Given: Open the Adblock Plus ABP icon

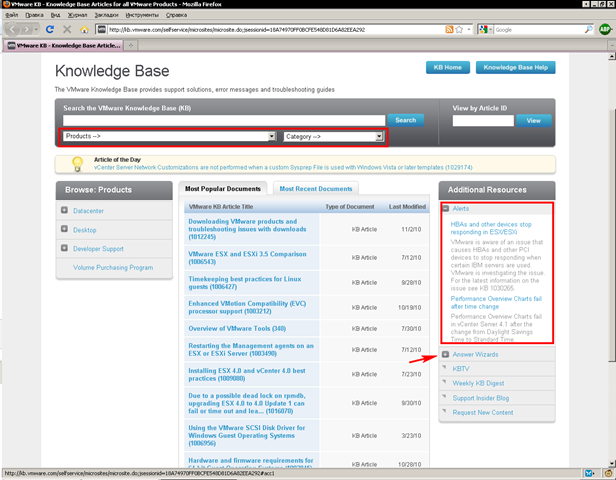Looking at the screenshot, I should tap(605, 29).
